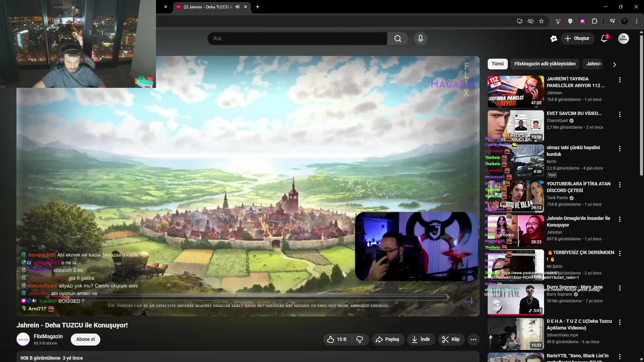The height and width of the screenshot is (362, 644).
Task: Bookmark this page with star icon
Action: tap(541, 21)
